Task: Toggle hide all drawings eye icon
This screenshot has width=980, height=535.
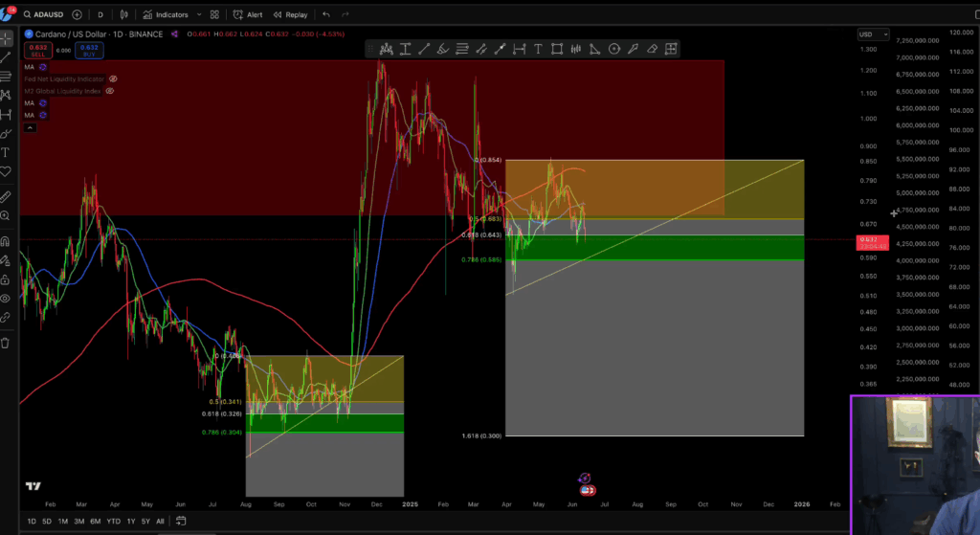Action: pos(6,298)
